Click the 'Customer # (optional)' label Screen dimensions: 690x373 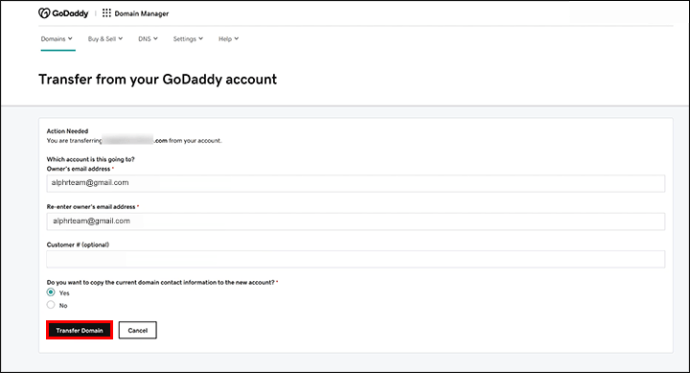(x=78, y=245)
